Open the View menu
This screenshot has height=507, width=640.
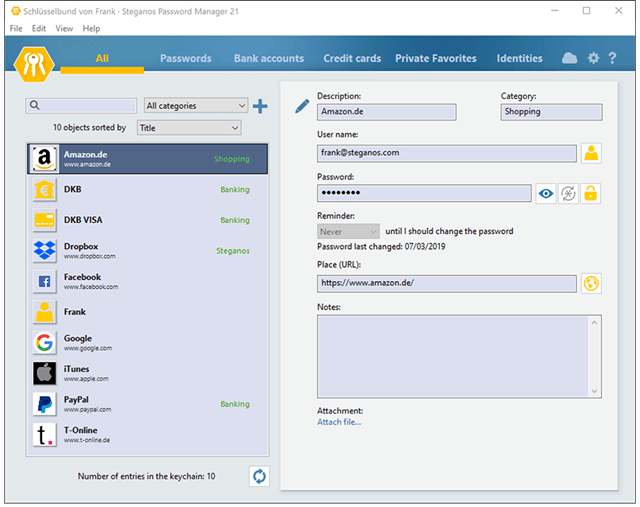point(64,29)
